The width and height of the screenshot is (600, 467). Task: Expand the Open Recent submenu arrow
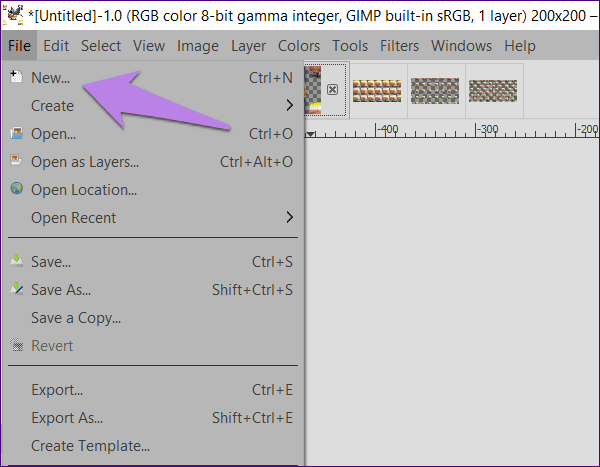coord(290,217)
